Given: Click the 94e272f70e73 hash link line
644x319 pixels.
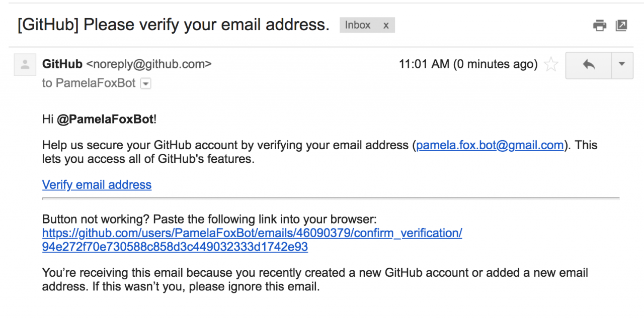Looking at the screenshot, I should (175, 247).
